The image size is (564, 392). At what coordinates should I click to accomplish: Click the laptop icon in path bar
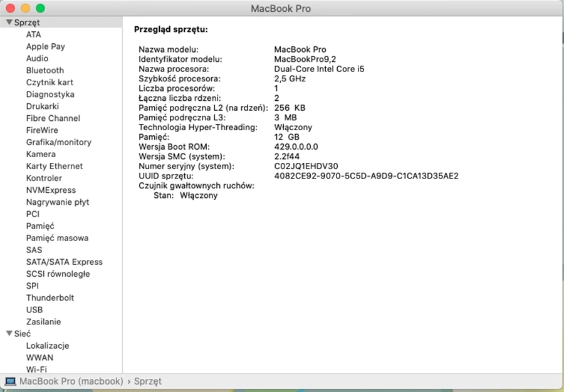pos(10,381)
